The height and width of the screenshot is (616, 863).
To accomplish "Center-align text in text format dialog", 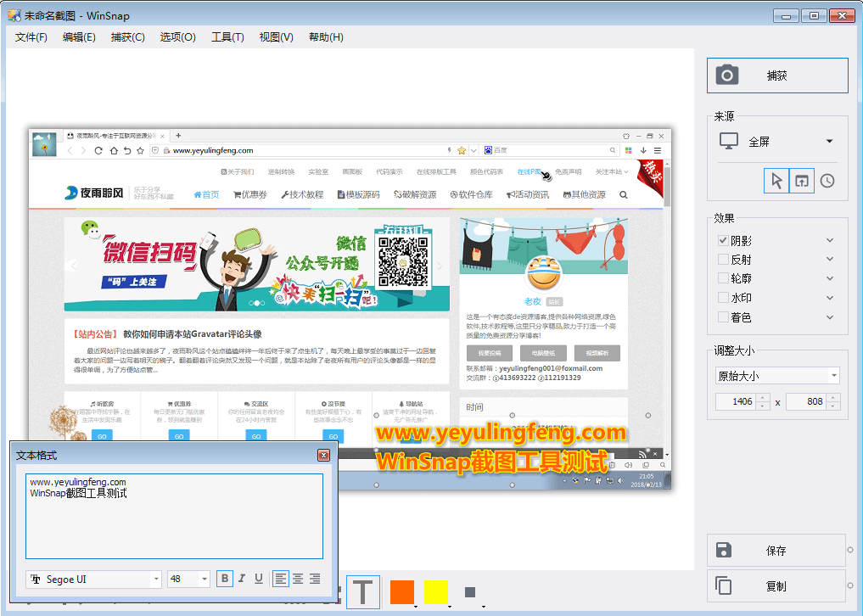I will (298, 579).
